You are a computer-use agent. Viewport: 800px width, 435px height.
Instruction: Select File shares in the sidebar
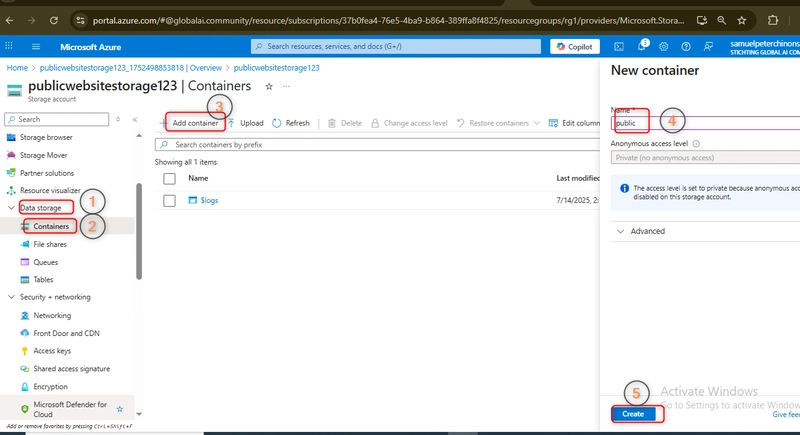point(49,244)
